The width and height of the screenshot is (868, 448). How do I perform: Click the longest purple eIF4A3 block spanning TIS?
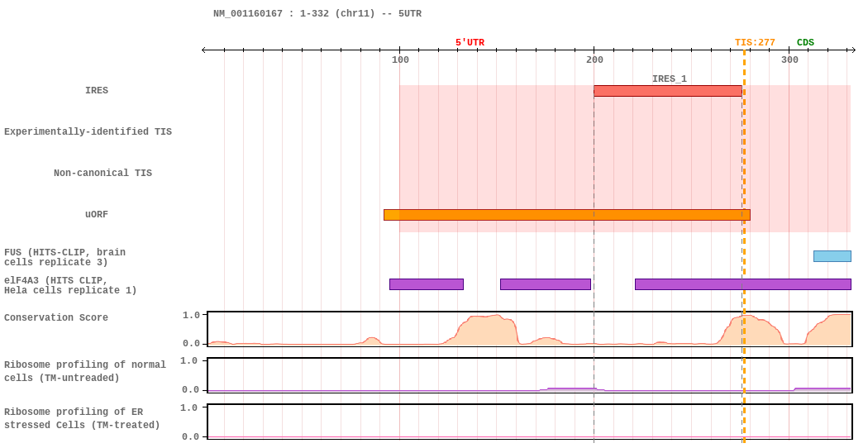(x=743, y=284)
